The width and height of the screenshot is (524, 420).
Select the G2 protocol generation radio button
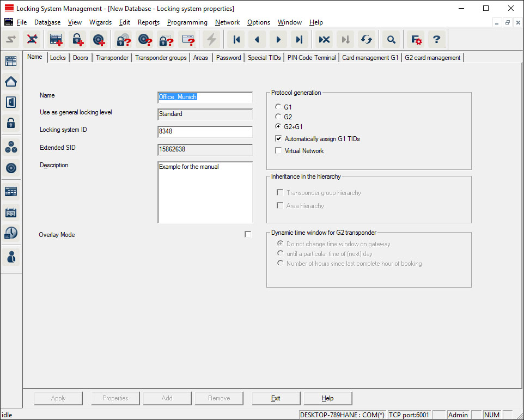(x=278, y=117)
